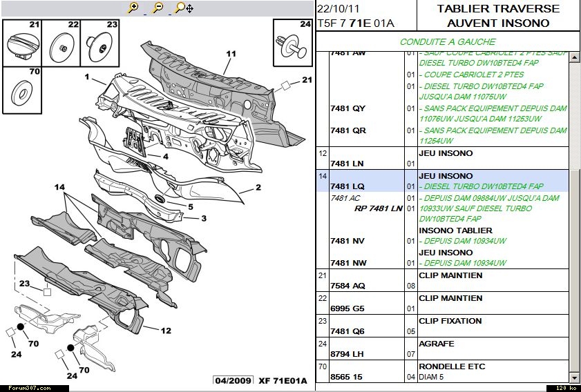Screen dimensions: 581x392
Task: Click the clip part 22 thumbnail
Action: click(x=63, y=43)
